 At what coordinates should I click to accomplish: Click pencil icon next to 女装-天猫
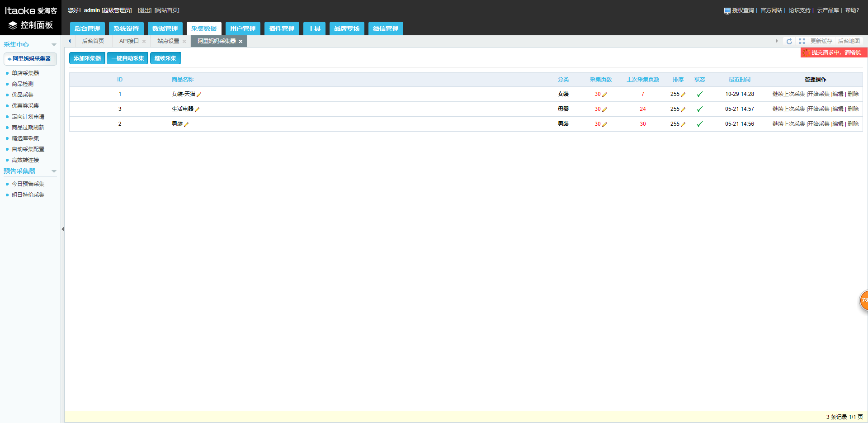[x=199, y=95]
